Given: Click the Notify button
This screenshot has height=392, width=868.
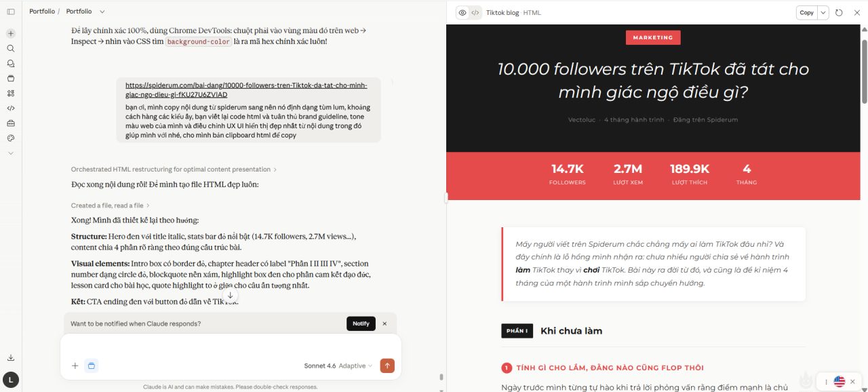Looking at the screenshot, I should click(361, 324).
